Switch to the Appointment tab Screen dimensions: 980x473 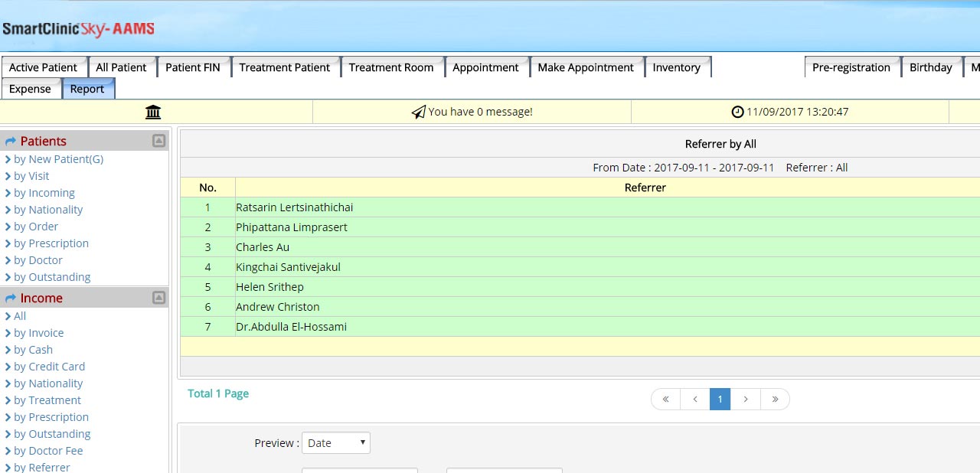[485, 67]
